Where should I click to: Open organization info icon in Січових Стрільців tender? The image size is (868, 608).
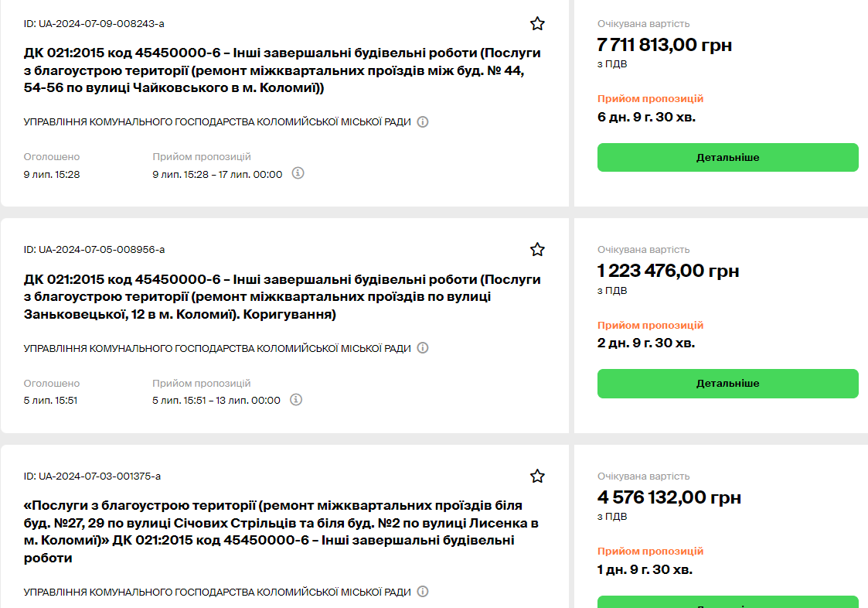(x=423, y=592)
